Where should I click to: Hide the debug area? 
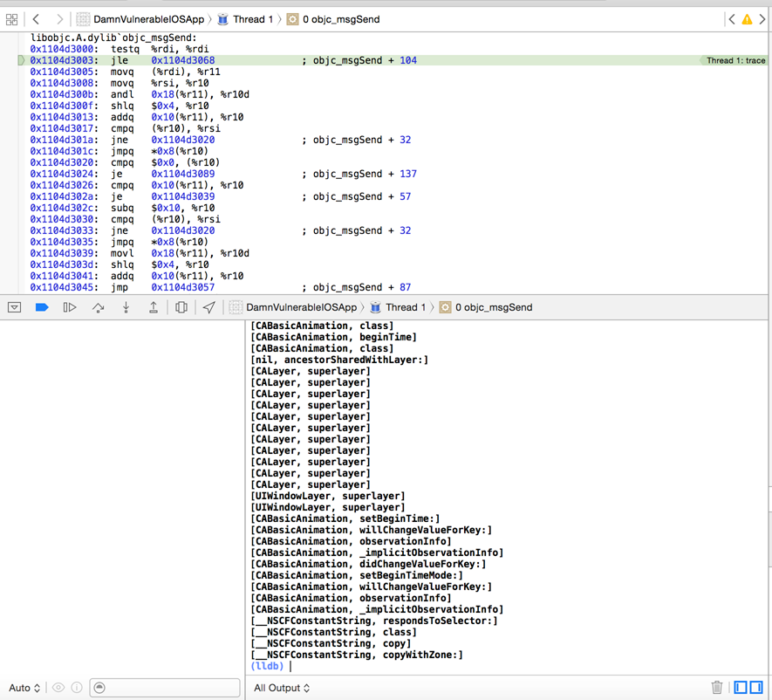point(14,307)
